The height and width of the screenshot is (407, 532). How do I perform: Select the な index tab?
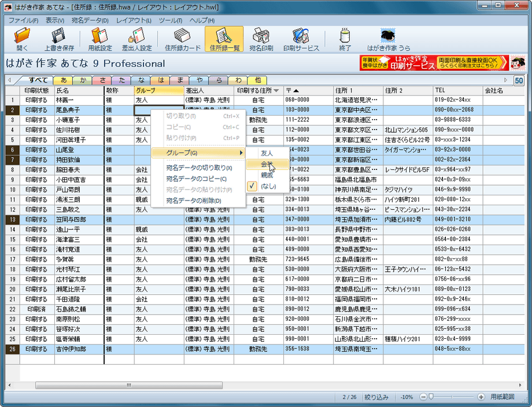141,80
